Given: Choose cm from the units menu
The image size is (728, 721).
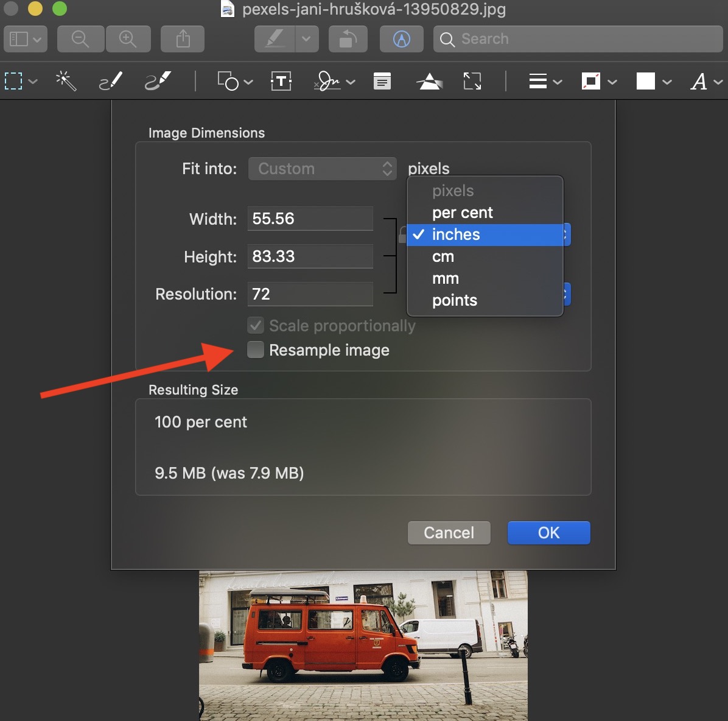Looking at the screenshot, I should click(485, 256).
